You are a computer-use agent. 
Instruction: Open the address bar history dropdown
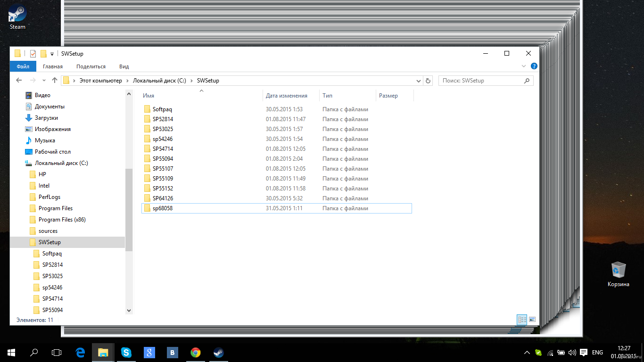click(419, 81)
